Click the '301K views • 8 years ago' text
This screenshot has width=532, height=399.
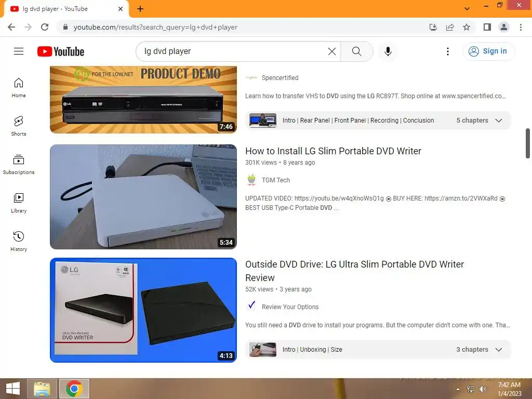coord(280,163)
